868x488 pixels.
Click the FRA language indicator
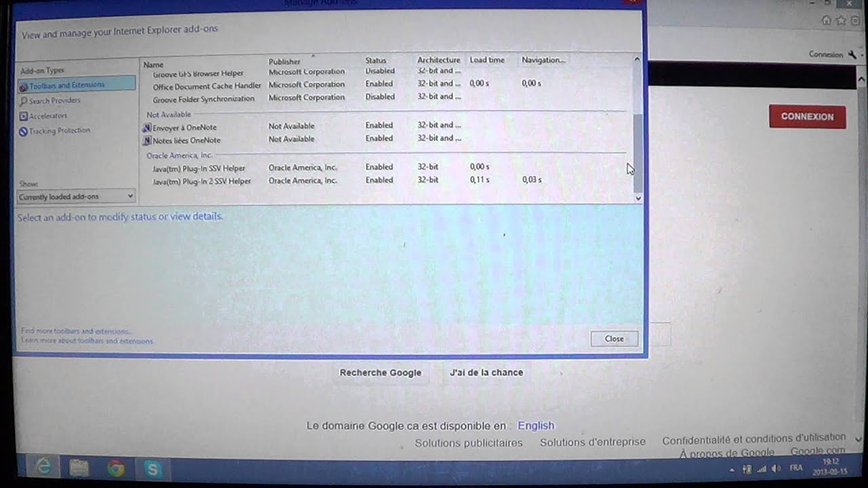point(796,468)
